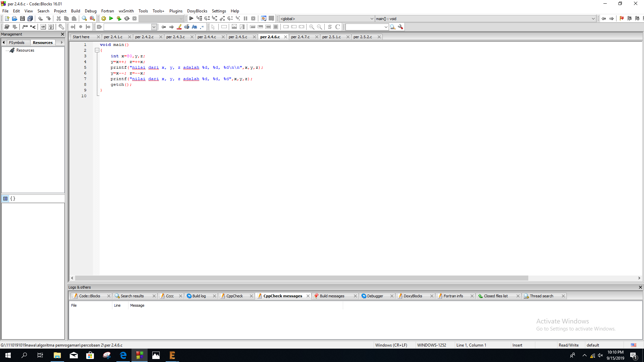Rebuild the project using rebuild icon
The image size is (644, 362).
(x=126, y=18)
